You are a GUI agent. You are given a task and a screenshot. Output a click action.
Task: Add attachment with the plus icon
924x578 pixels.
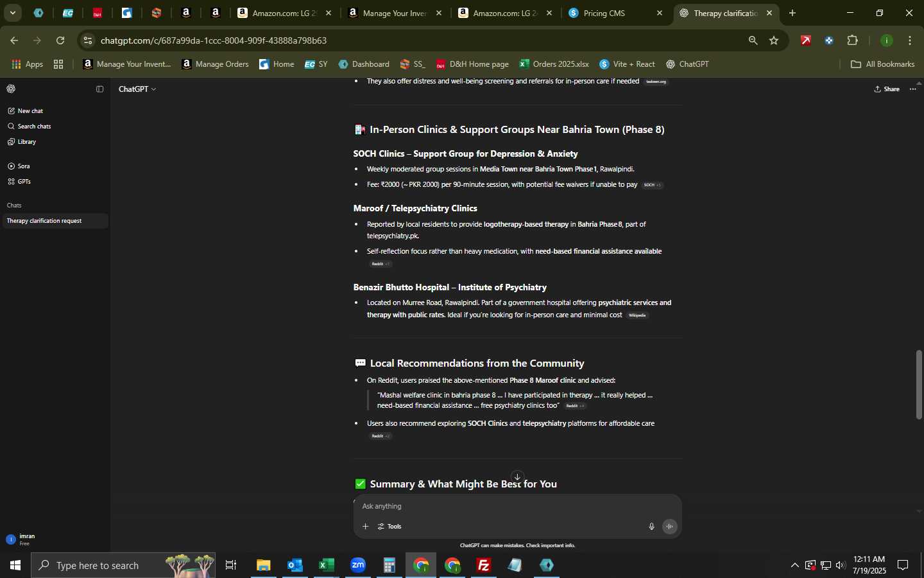365,527
